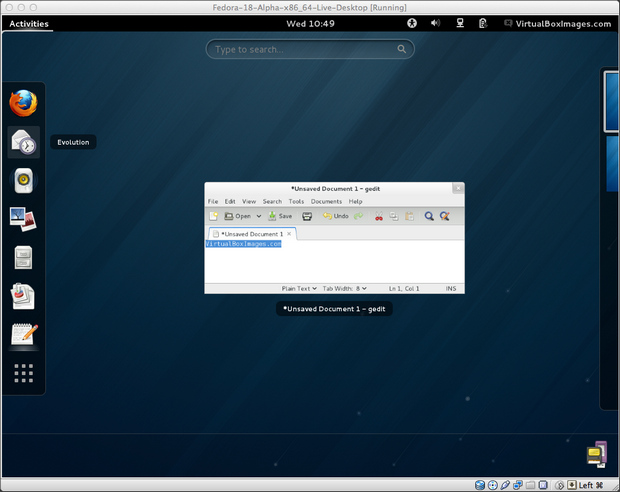Close the gedit window overview thumbnail
This screenshot has width=620, height=492.
pos(458,188)
